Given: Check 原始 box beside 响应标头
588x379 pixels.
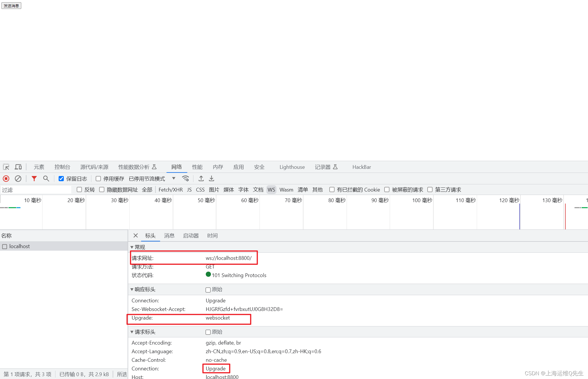Looking at the screenshot, I should pyautogui.click(x=208, y=290).
